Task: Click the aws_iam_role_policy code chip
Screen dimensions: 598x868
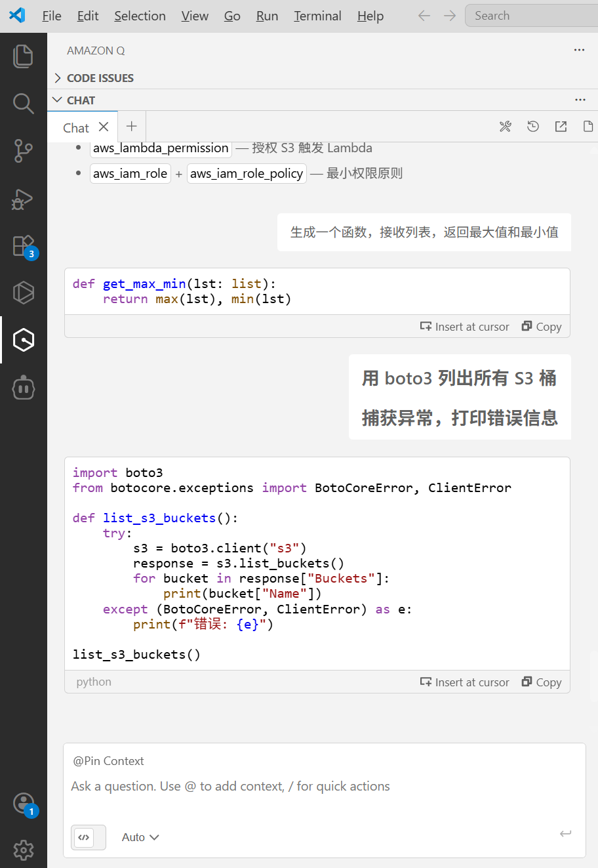Action: (247, 174)
